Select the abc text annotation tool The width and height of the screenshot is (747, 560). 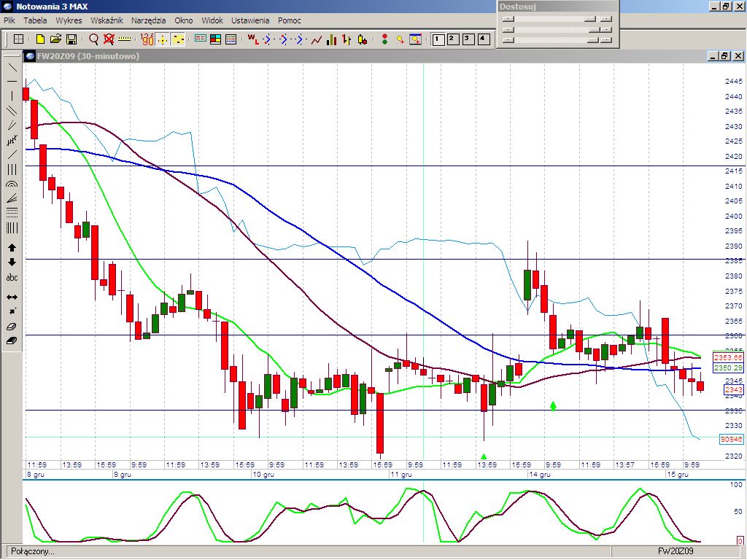[x=12, y=278]
